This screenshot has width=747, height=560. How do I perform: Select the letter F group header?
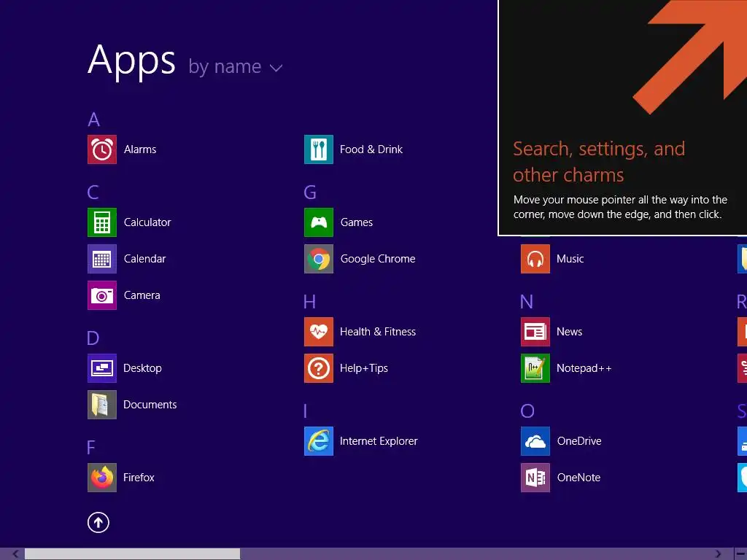point(91,448)
